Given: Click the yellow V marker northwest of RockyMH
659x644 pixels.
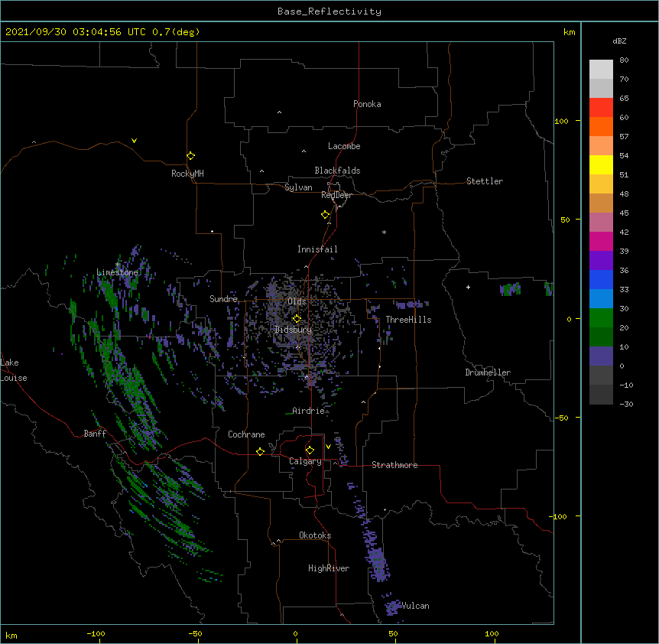Looking at the screenshot, I should pyautogui.click(x=134, y=141).
